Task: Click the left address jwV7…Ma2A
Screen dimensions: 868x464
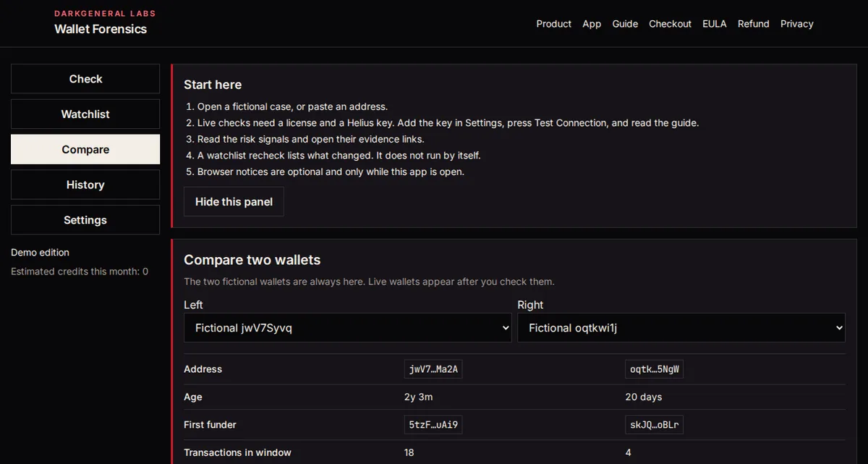Action: pos(433,369)
